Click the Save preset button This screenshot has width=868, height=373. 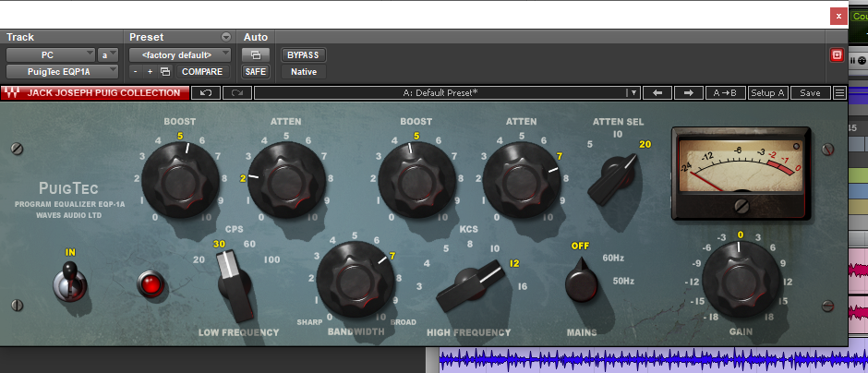point(810,93)
